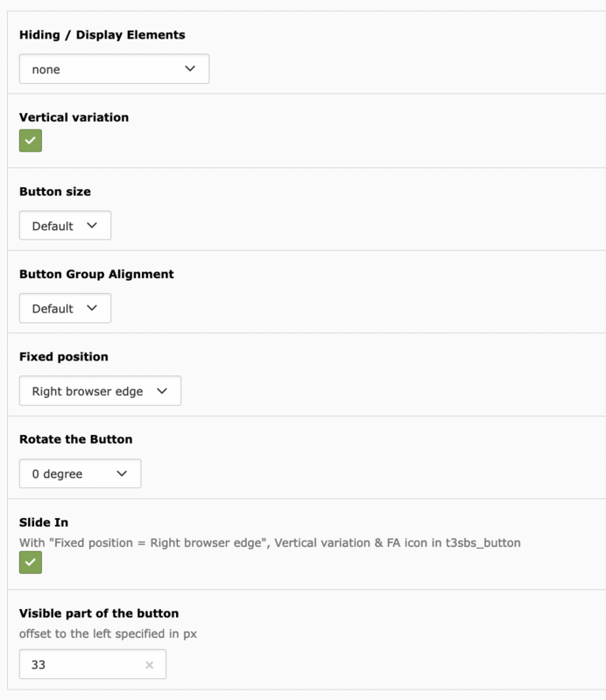Uncheck the Vertical variation checkbox
The image size is (606, 700).
pos(31,141)
